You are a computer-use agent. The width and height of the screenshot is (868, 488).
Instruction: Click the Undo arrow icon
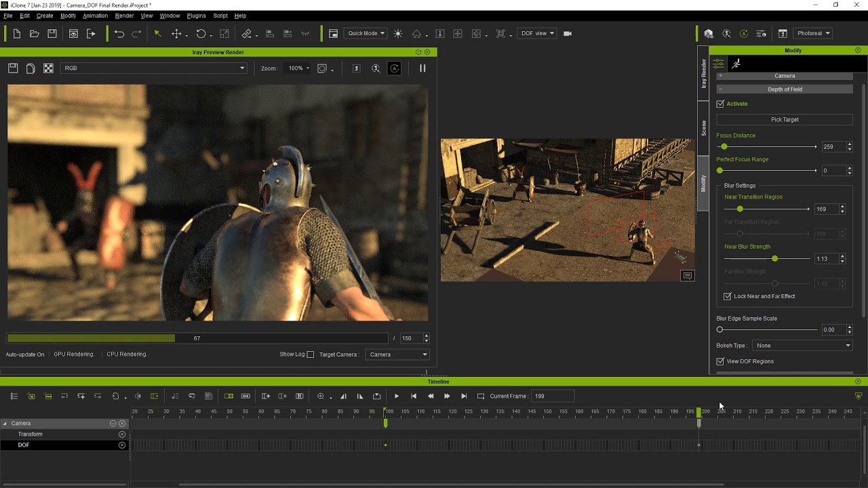pos(119,33)
